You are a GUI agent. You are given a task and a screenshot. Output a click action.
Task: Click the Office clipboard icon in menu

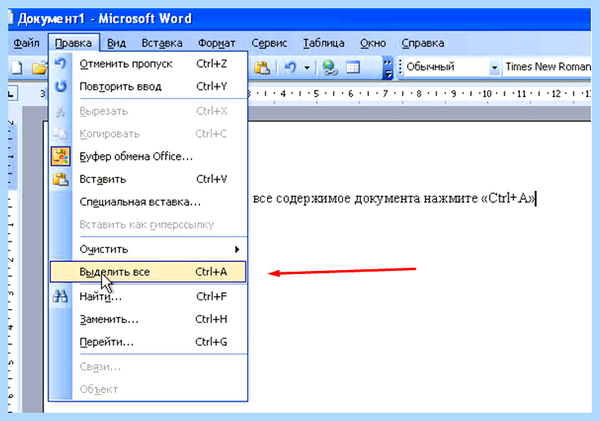(60, 157)
